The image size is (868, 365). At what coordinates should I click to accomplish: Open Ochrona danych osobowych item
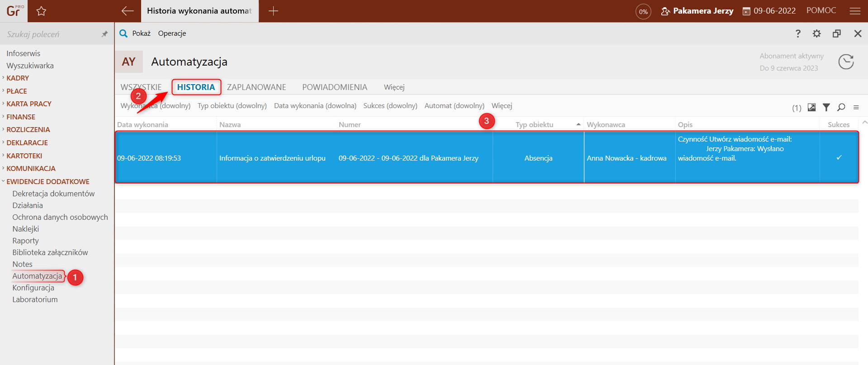pos(60,217)
